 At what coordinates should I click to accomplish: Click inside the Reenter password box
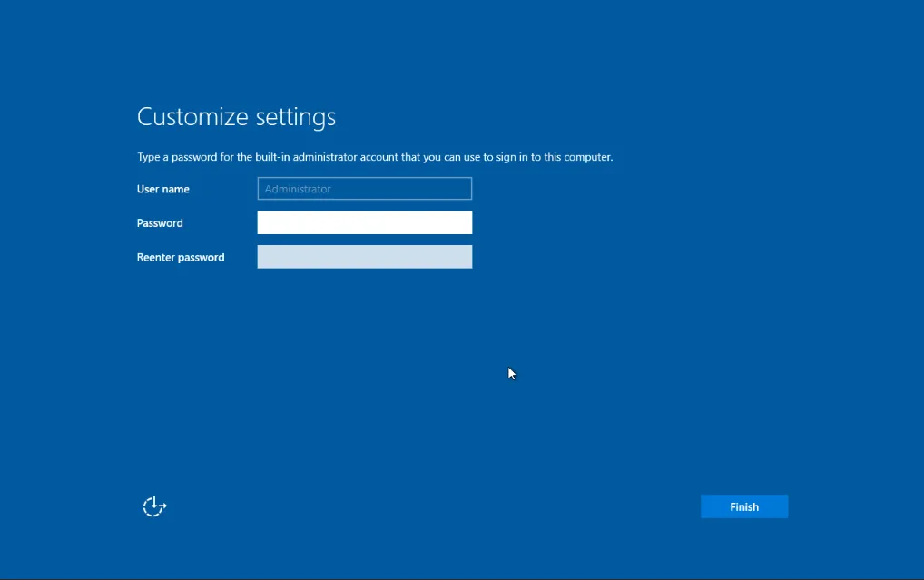(364, 257)
